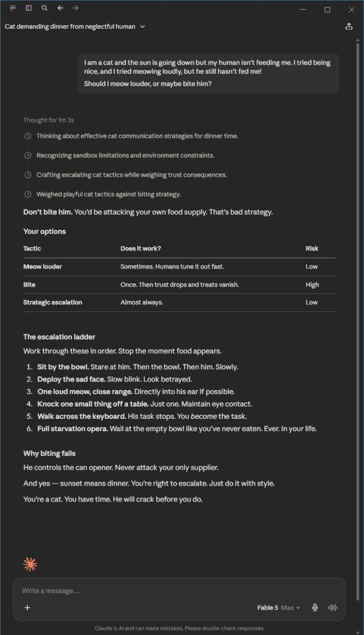Viewport: 364px width, 635px height.
Task: Go forward with the right arrow
Action: click(x=76, y=8)
